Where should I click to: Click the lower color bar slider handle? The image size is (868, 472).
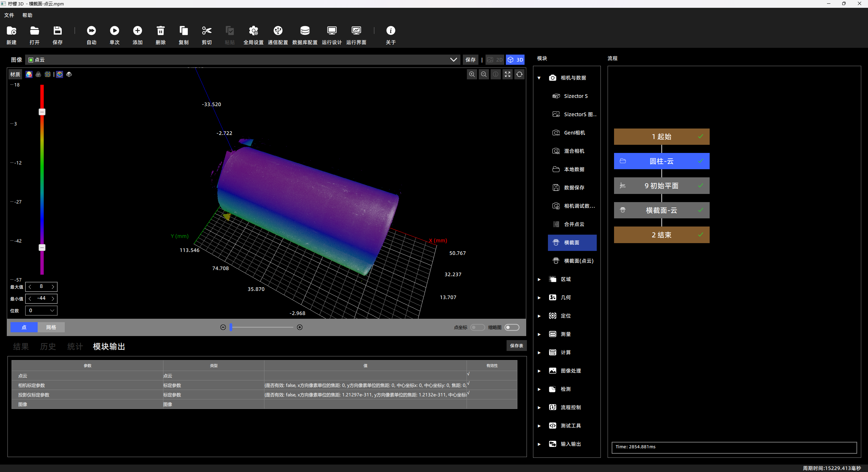(42, 248)
